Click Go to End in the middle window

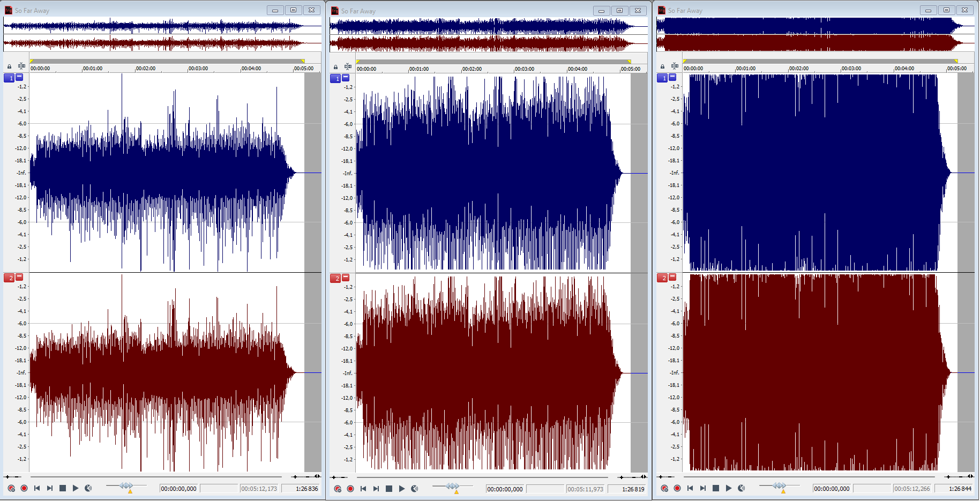click(x=376, y=489)
